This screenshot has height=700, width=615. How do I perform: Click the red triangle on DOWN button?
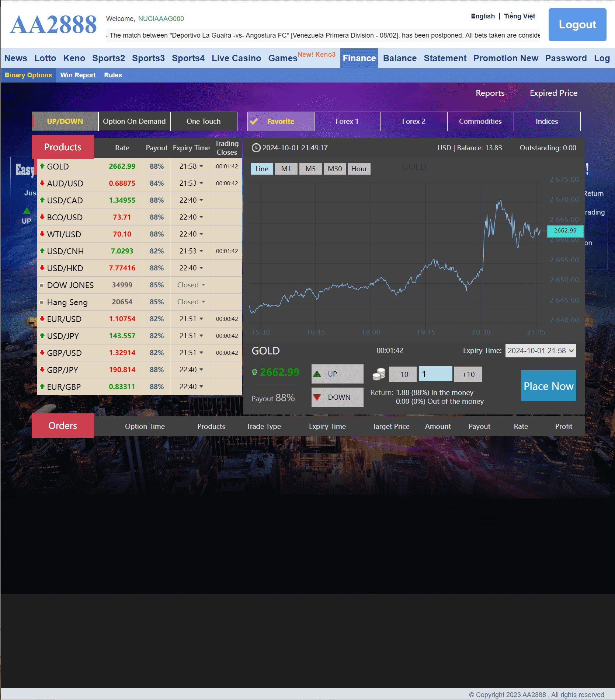click(x=317, y=397)
